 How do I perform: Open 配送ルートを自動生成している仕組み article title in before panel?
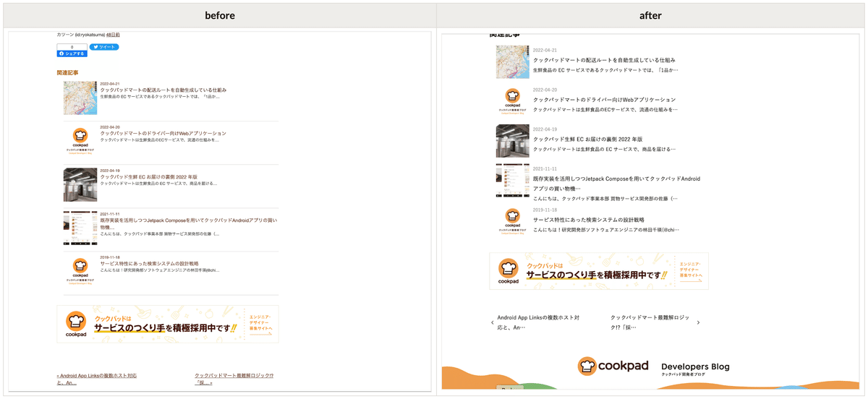[x=163, y=90]
